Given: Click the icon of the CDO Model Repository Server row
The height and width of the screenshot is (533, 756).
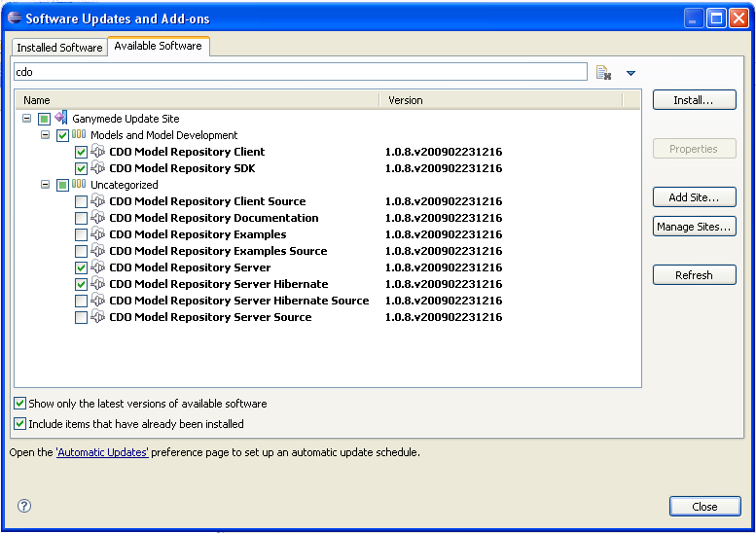Looking at the screenshot, I should (98, 266).
